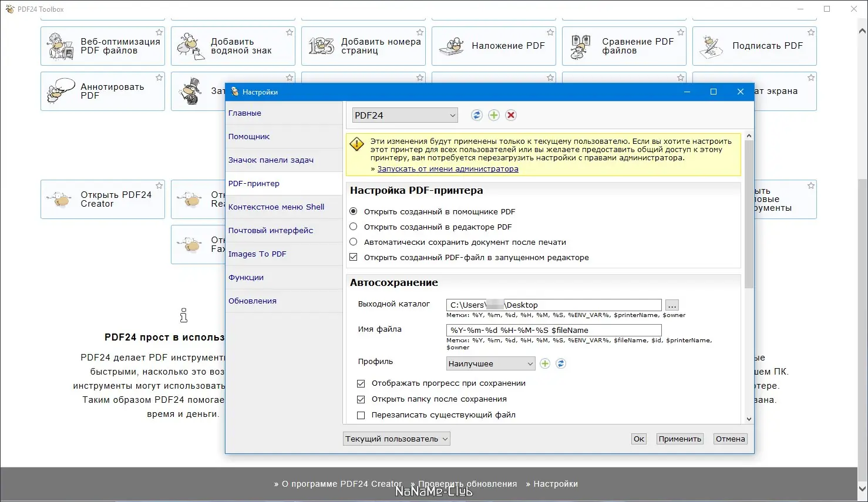
Task: Confirm settings with the Ок button
Action: tap(639, 439)
